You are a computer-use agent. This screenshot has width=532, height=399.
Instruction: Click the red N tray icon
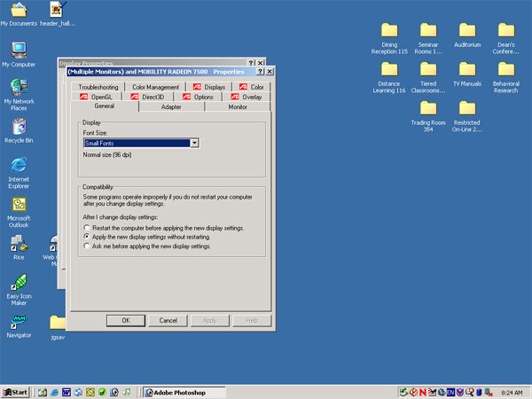click(x=422, y=393)
